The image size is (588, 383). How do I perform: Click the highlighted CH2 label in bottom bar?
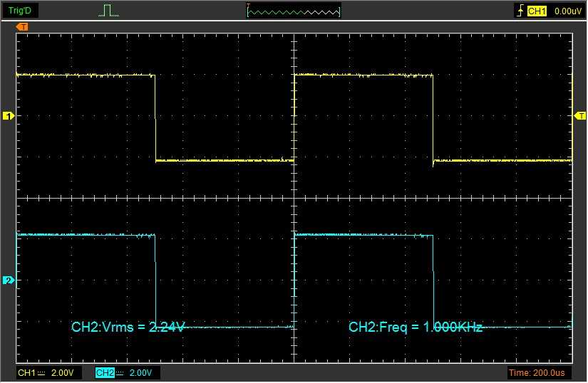(105, 373)
